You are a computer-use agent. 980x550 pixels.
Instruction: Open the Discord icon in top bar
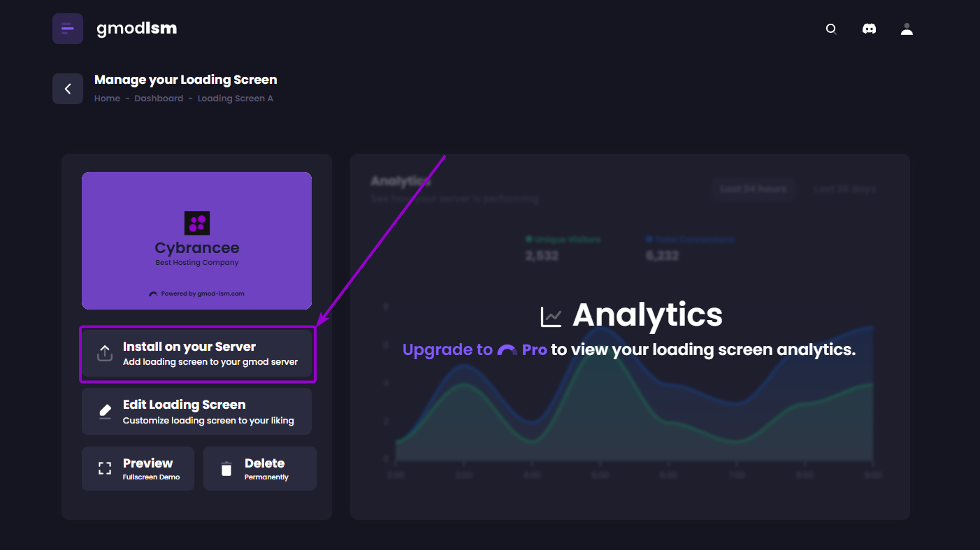(x=869, y=29)
